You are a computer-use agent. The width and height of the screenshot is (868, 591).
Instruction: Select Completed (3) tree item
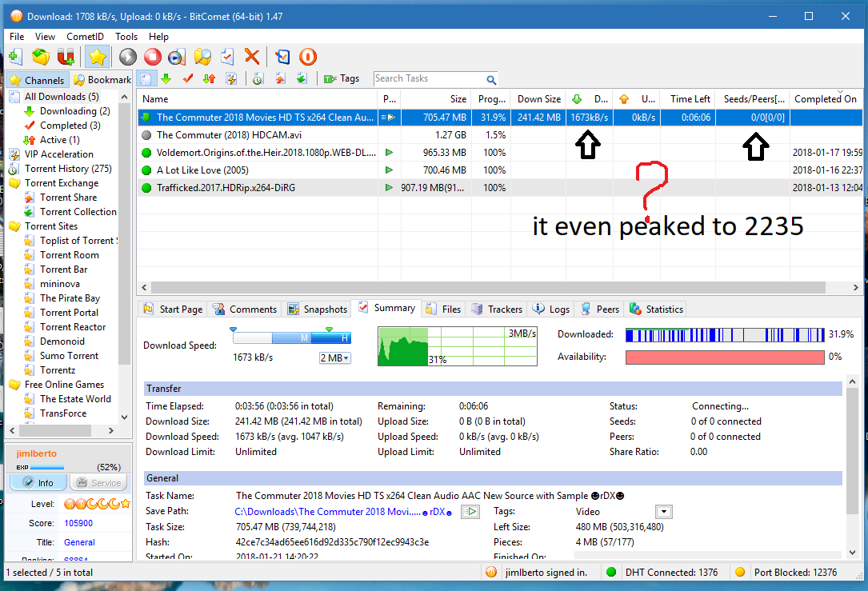point(70,125)
